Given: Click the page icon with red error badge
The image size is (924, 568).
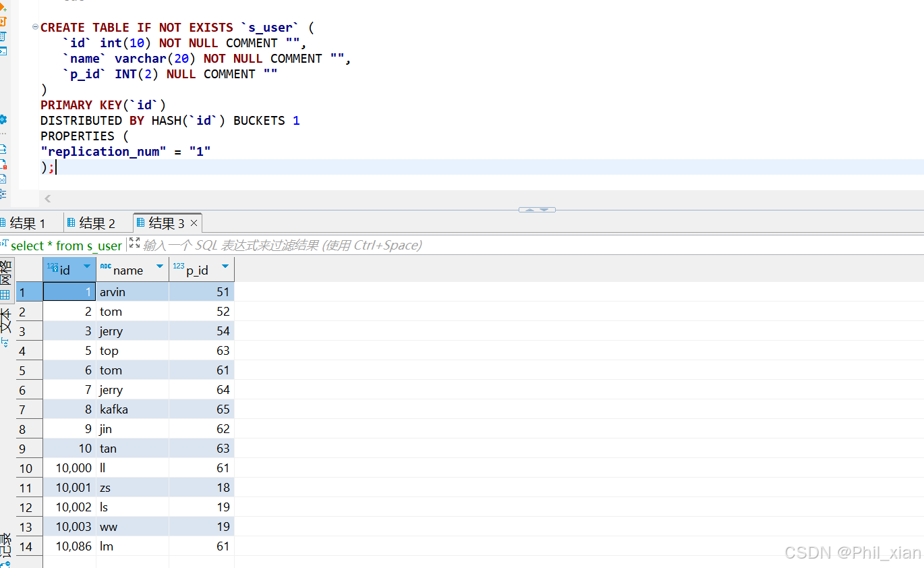Looking at the screenshot, I should click(x=3, y=164).
